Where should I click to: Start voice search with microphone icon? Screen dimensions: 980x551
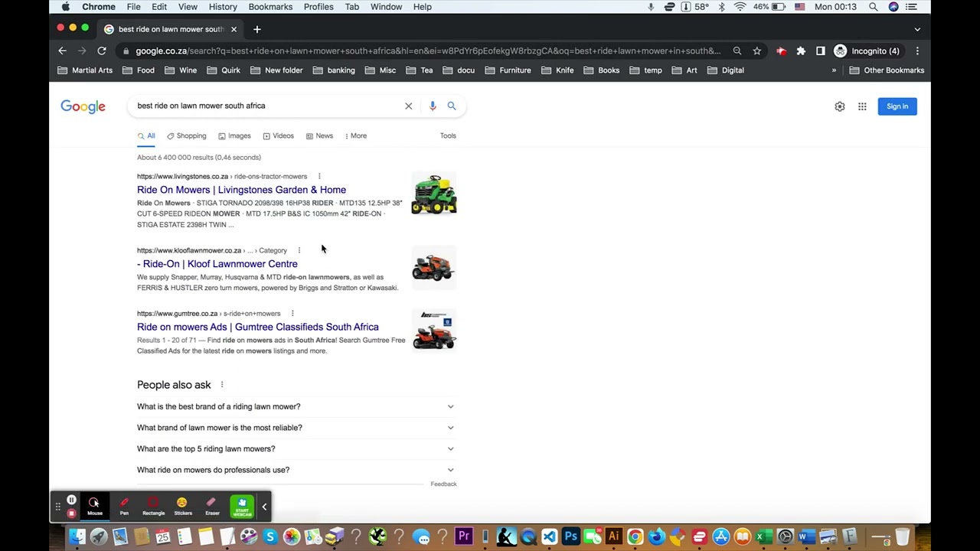click(x=433, y=106)
